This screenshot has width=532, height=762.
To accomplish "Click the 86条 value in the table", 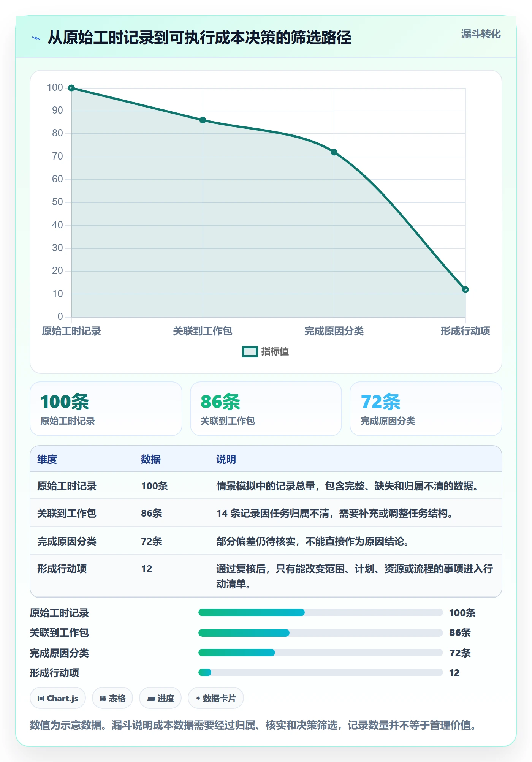I will (152, 514).
